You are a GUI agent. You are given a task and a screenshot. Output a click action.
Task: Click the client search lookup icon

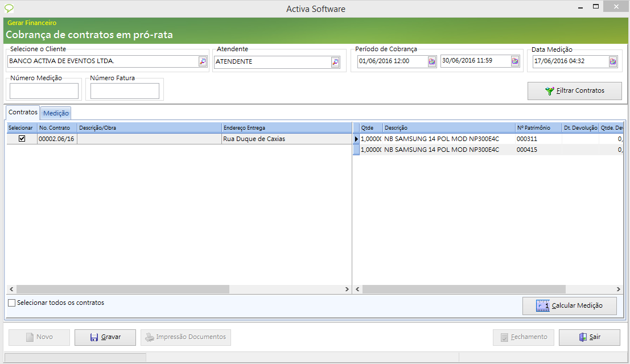(203, 61)
